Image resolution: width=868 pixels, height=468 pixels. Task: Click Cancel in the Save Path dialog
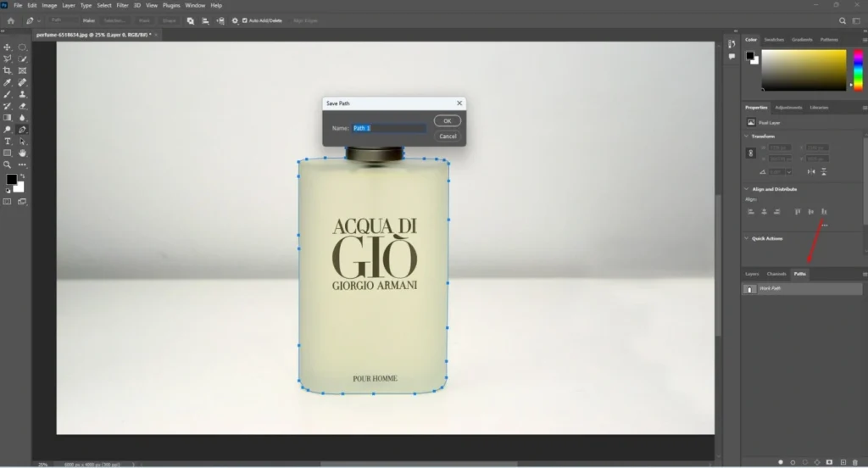(448, 136)
